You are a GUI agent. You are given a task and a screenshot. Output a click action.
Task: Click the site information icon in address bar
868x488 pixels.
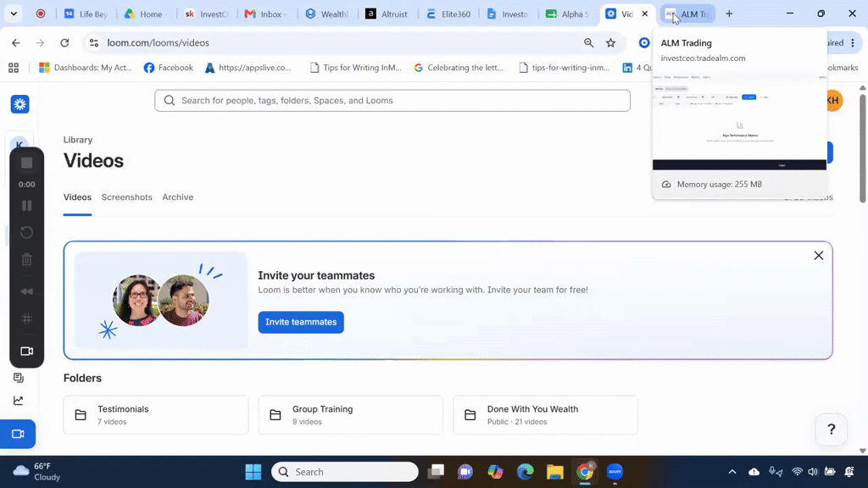click(x=94, y=42)
